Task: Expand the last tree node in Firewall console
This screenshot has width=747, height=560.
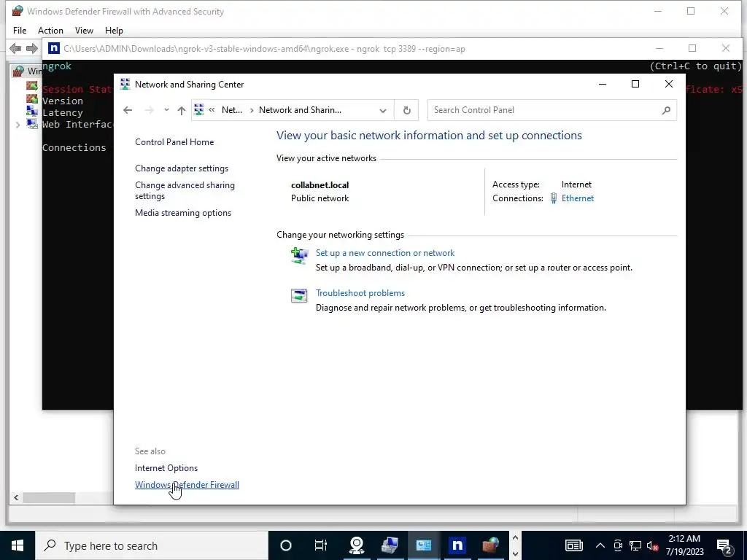Action: (x=18, y=125)
